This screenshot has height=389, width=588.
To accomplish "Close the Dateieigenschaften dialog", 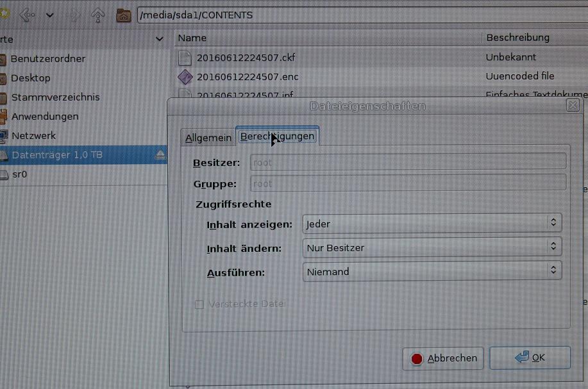I will 573,106.
